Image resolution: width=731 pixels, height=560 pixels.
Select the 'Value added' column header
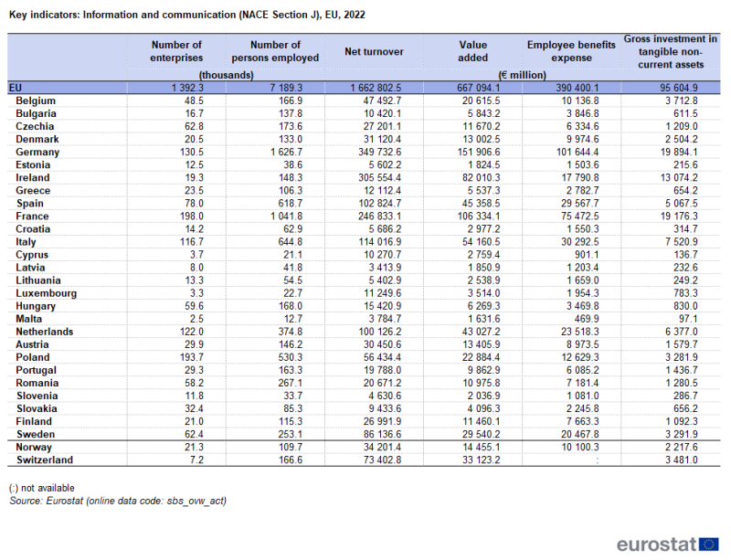tap(473, 51)
